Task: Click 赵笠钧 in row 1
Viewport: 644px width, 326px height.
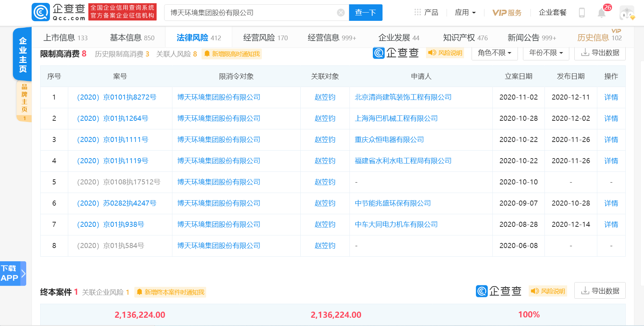Action: [x=325, y=97]
